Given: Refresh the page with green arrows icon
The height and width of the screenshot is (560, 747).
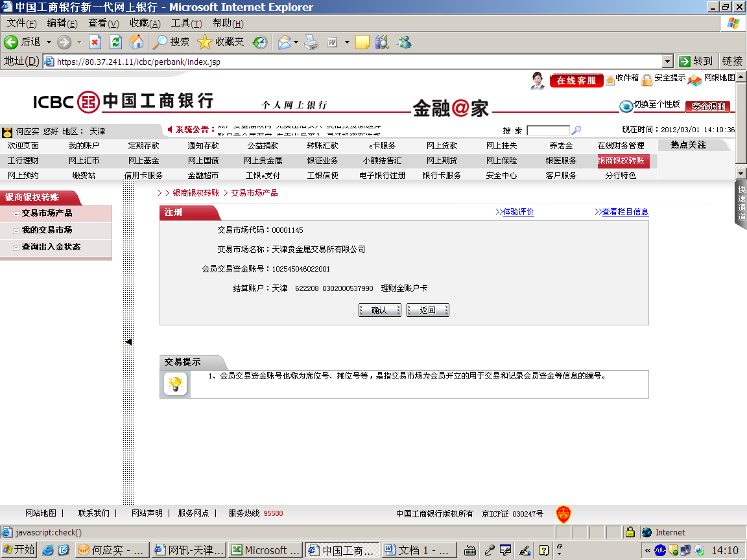Looking at the screenshot, I should point(116,42).
